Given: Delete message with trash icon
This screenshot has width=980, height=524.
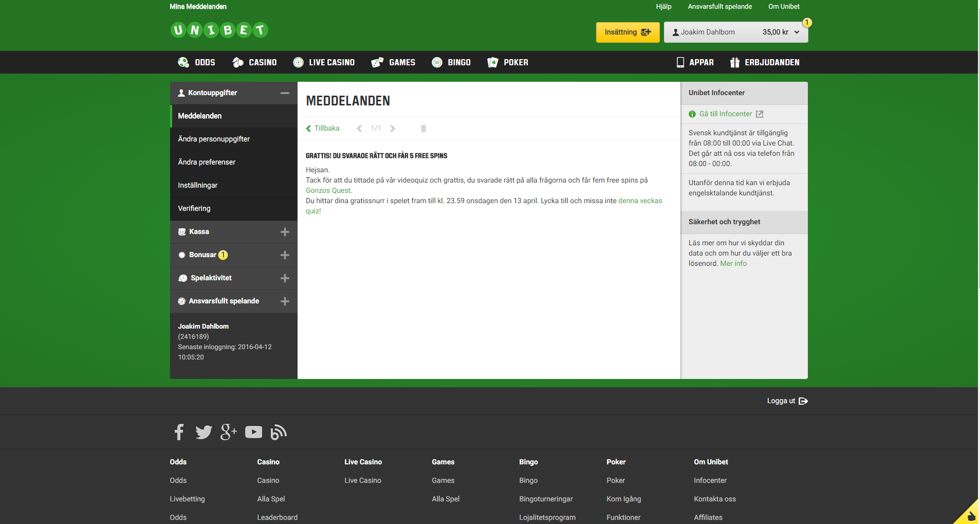Looking at the screenshot, I should tap(423, 129).
